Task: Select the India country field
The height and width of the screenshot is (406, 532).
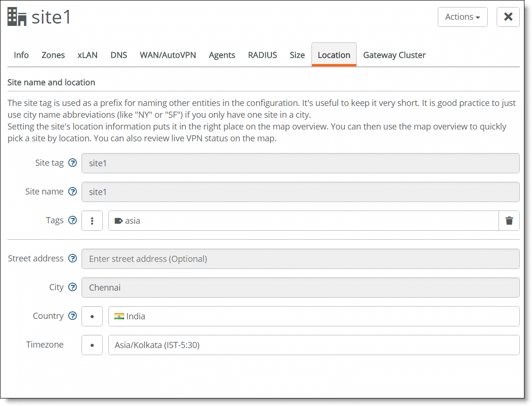Action: (314, 317)
